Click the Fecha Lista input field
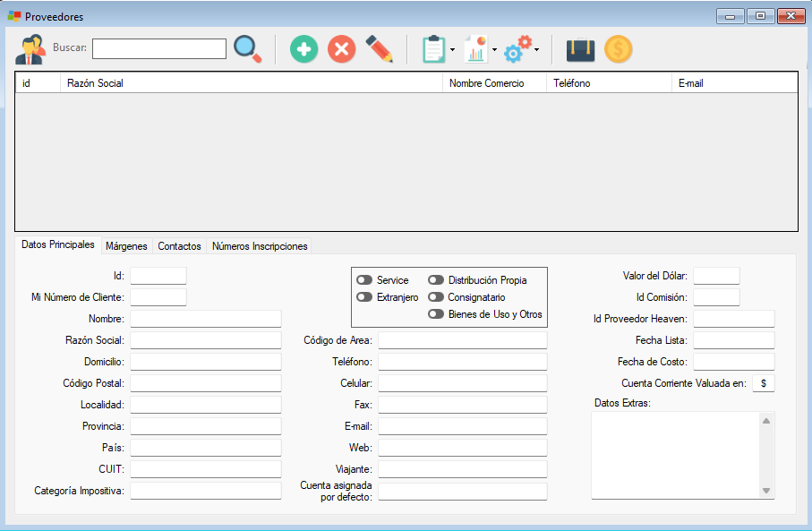Image resolution: width=812 pixels, height=531 pixels. 734,340
